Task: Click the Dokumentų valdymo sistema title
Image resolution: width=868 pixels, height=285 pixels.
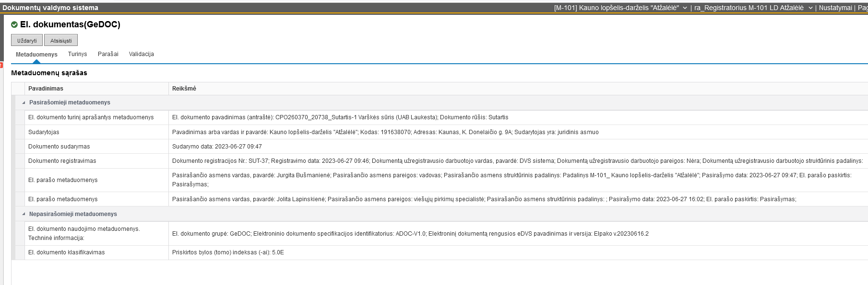Action: (50, 8)
